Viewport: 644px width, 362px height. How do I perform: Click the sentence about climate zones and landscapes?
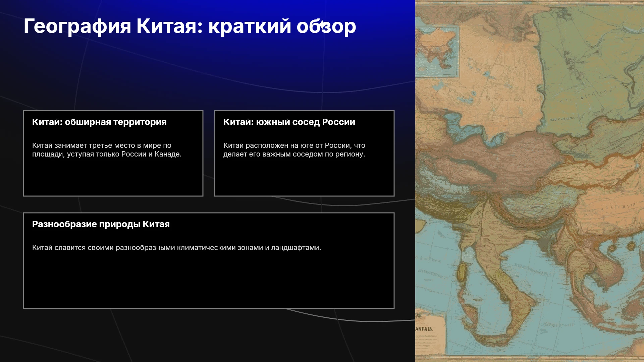click(176, 248)
